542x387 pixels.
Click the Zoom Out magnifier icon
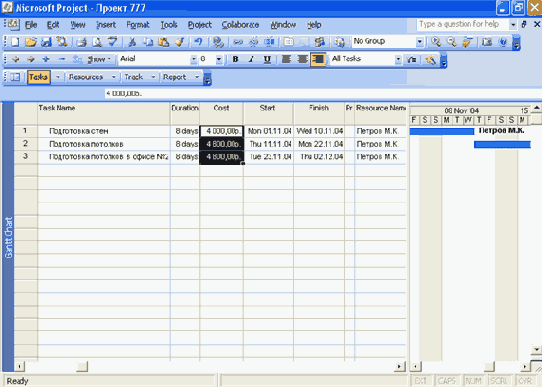(x=451, y=42)
